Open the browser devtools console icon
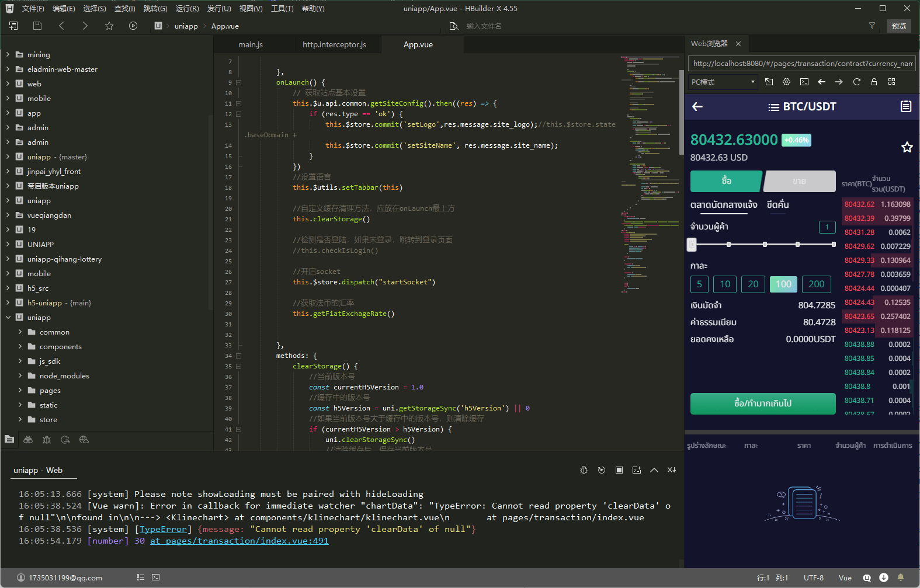The image size is (920, 588). [x=804, y=82]
